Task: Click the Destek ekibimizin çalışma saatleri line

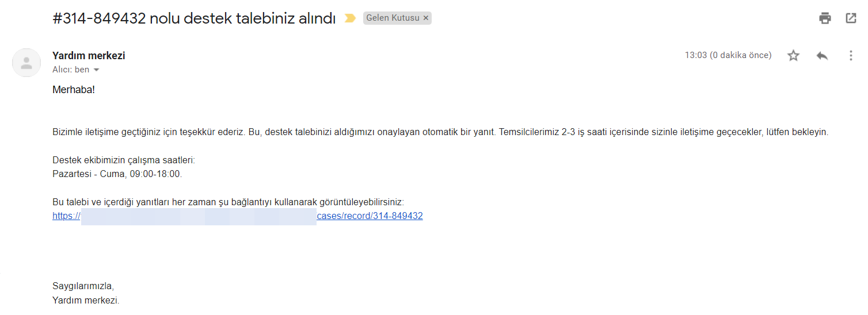Action: (x=124, y=160)
